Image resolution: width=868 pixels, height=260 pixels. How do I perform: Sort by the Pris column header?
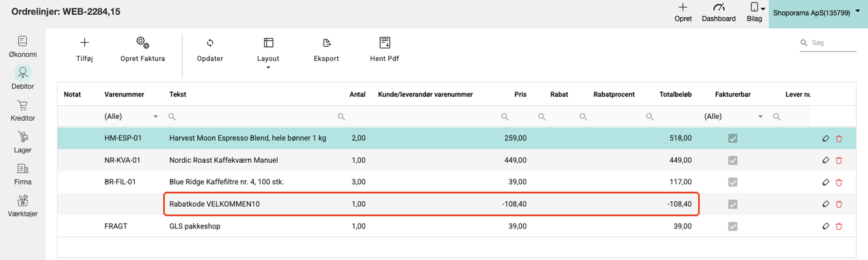[520, 94]
